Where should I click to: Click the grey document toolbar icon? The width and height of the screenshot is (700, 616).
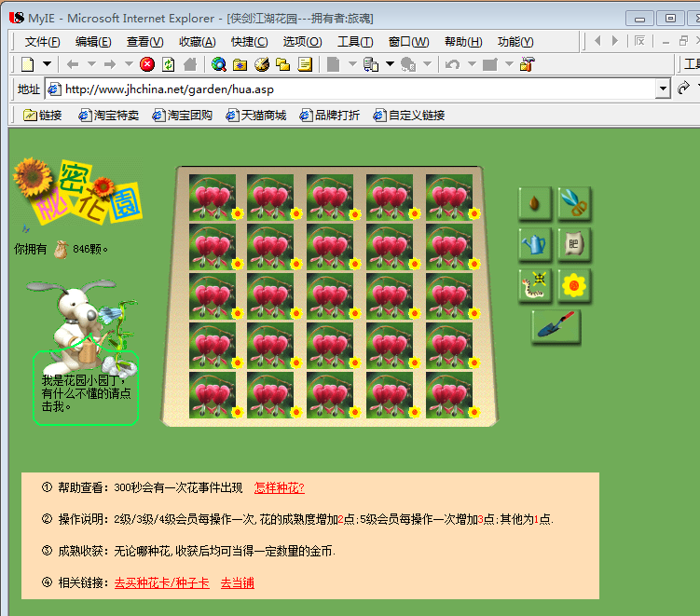(x=333, y=64)
